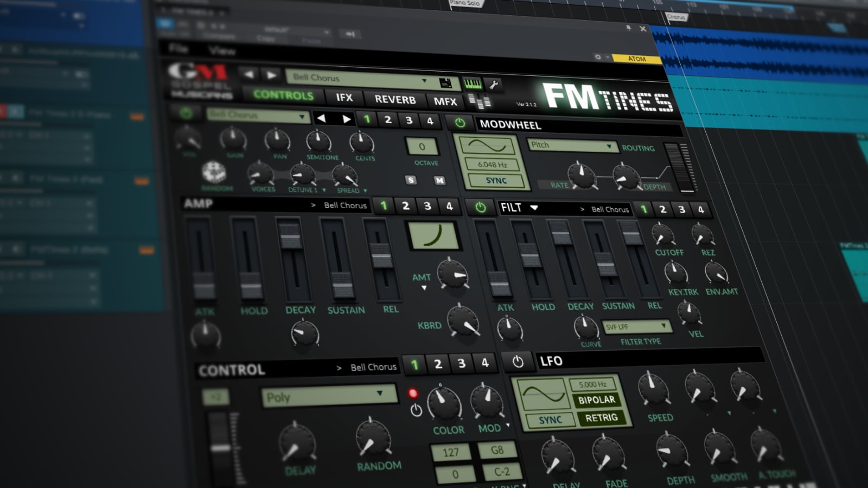The width and height of the screenshot is (868, 488).
Task: Adjust the filter CUTOFF knob
Action: pos(663,234)
